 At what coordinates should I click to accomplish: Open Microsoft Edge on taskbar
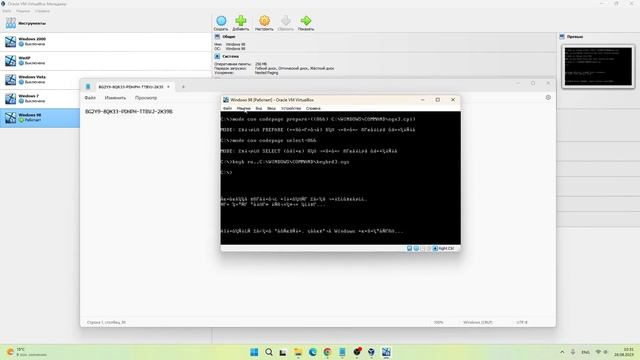coord(313,352)
